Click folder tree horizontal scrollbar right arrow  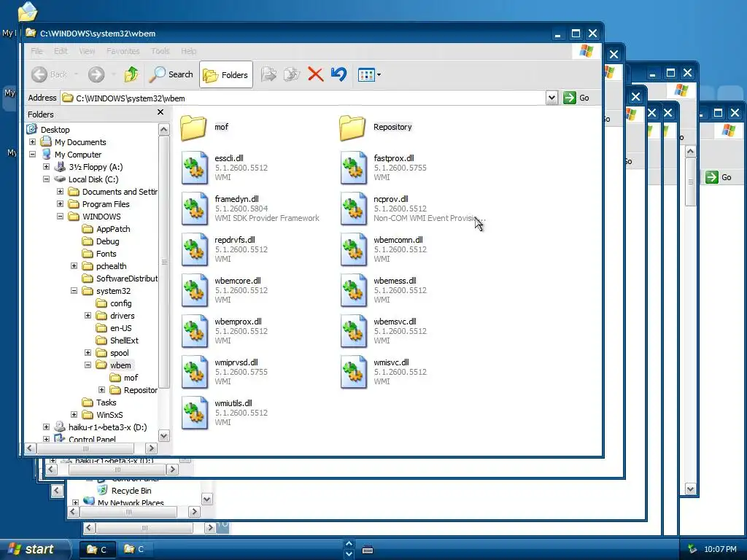[151, 448]
